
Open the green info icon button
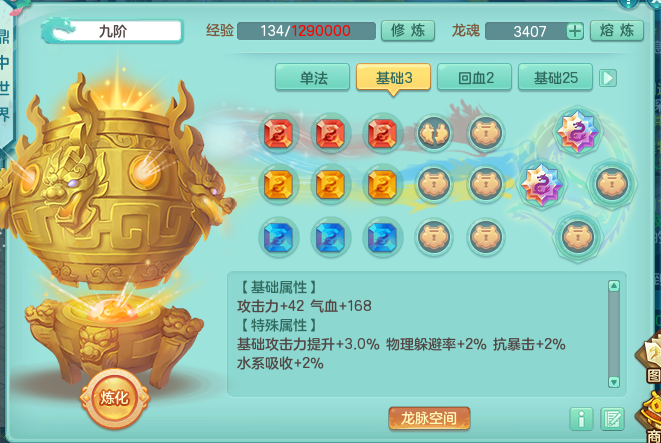coord(581,419)
